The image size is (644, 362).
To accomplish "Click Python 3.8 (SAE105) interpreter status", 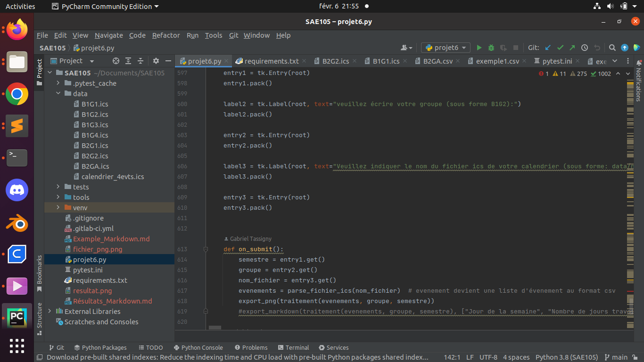I will (x=567, y=357).
